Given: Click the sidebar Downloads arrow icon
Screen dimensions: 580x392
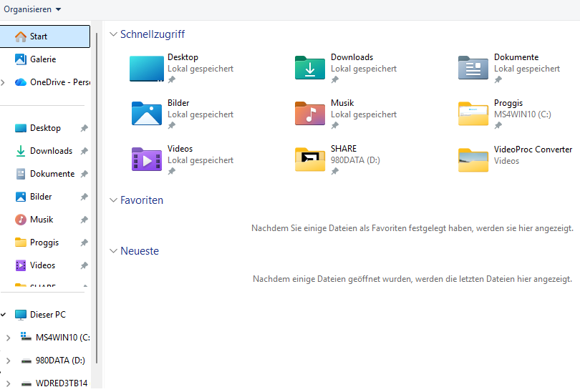Looking at the screenshot, I should tap(21, 151).
